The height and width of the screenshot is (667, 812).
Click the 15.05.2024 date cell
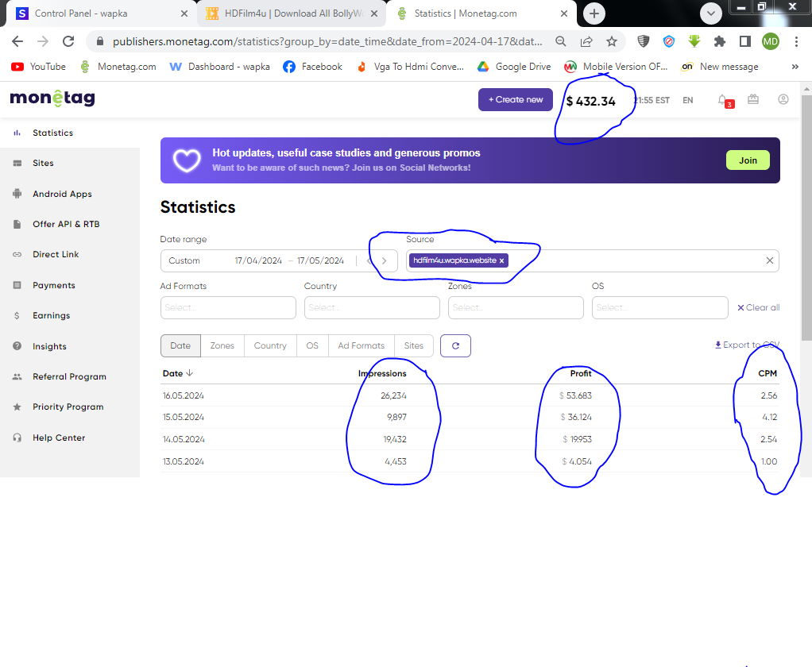click(x=184, y=417)
